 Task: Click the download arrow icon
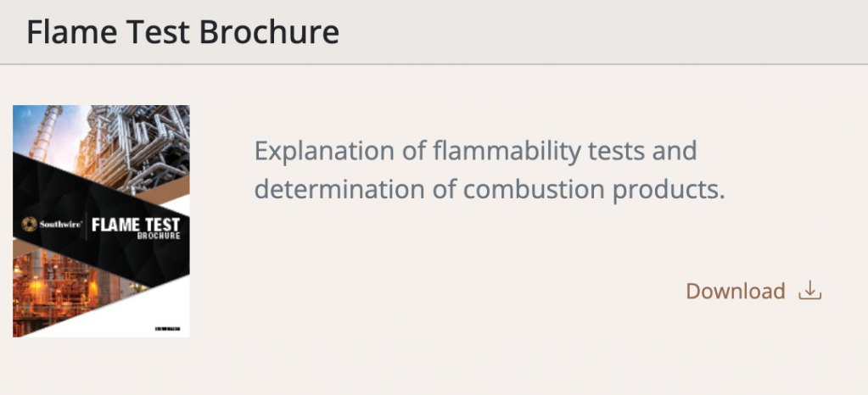(x=810, y=292)
